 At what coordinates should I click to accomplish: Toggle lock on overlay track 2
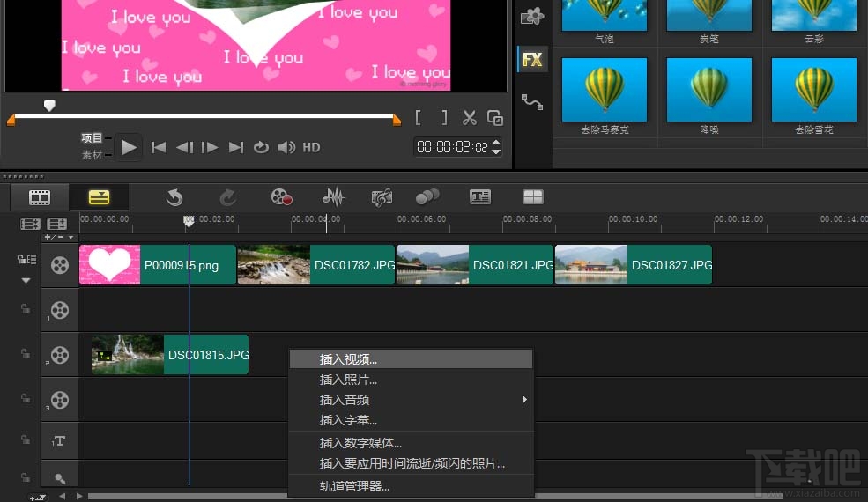click(x=26, y=354)
